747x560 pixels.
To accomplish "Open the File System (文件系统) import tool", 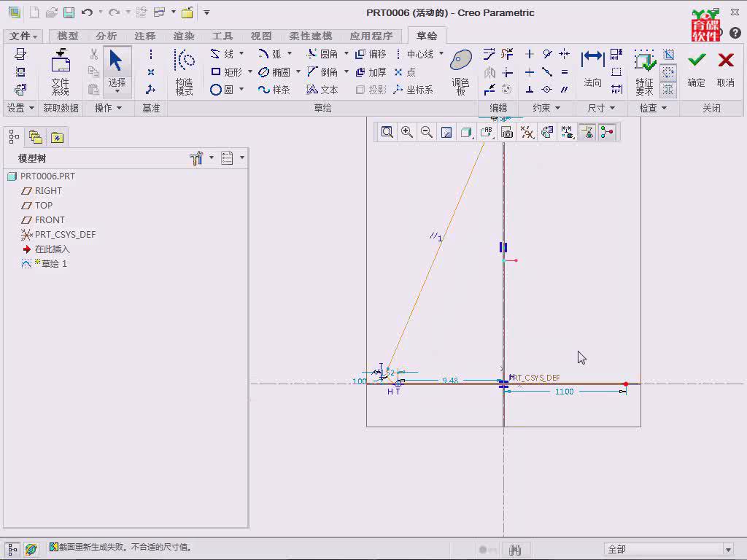I will point(61,72).
